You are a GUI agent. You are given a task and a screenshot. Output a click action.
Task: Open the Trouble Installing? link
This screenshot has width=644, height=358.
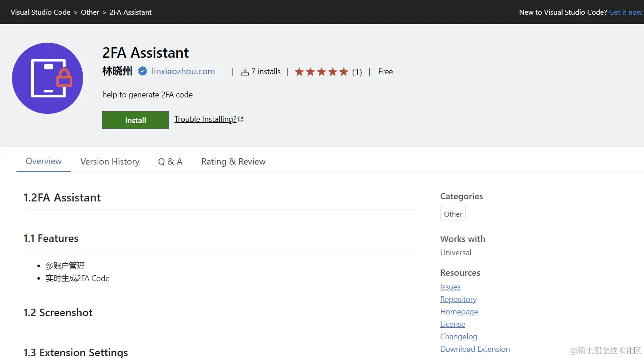(x=205, y=119)
